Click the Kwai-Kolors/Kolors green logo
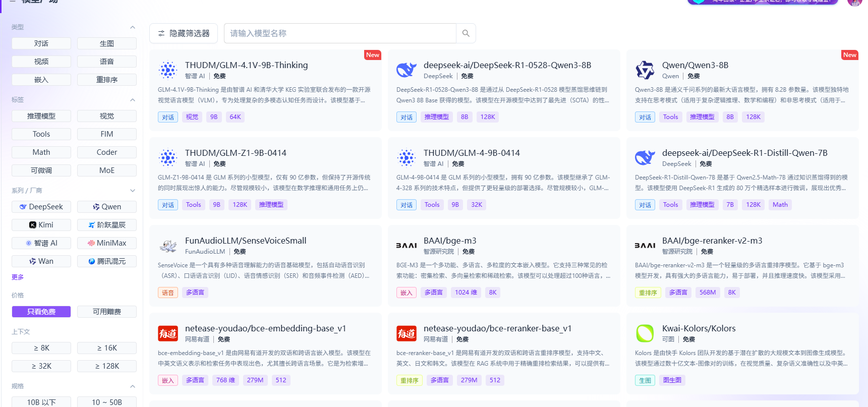This screenshot has height=407, width=868. tap(645, 333)
